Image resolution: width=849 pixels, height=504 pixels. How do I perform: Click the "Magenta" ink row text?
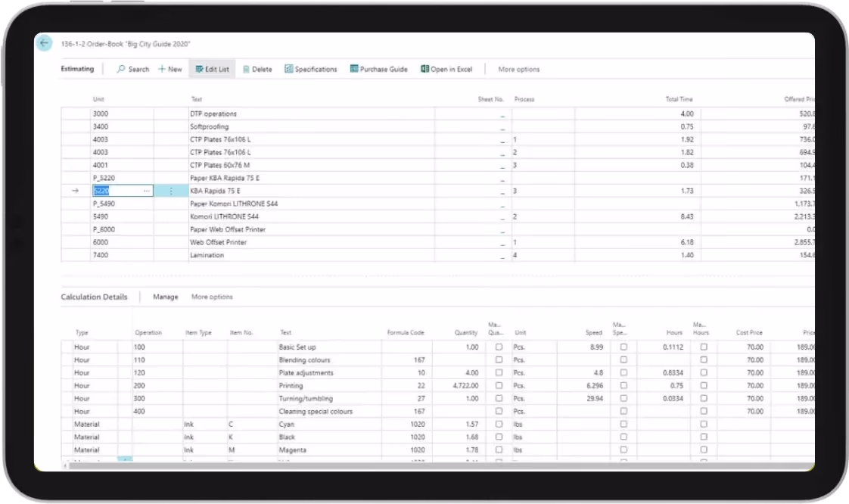[292, 450]
